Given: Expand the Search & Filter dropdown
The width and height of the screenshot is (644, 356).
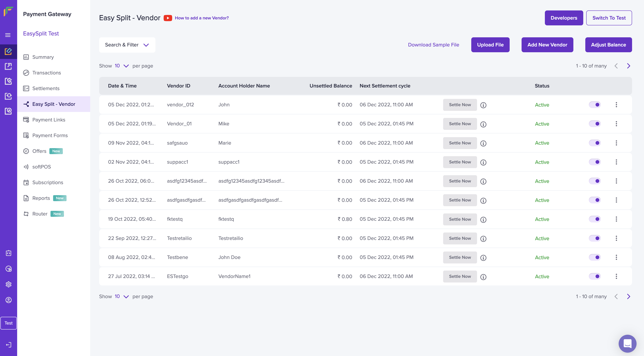Looking at the screenshot, I should tap(127, 45).
